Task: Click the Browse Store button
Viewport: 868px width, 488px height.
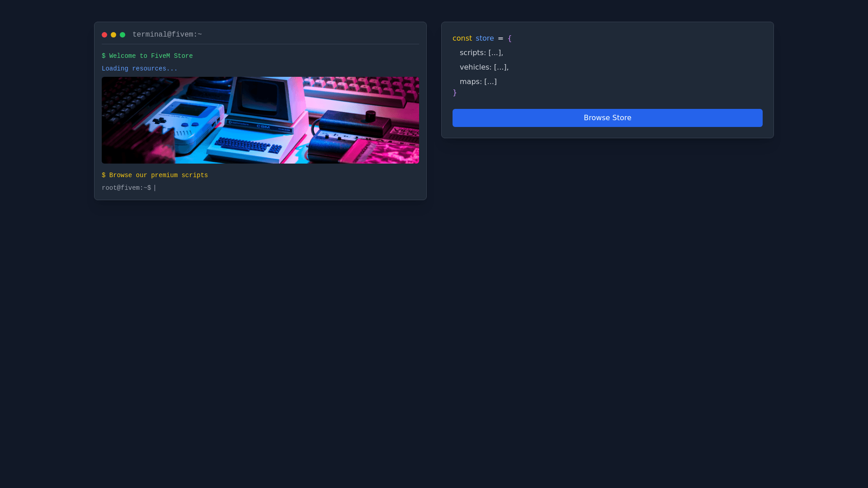Action: 607,118
